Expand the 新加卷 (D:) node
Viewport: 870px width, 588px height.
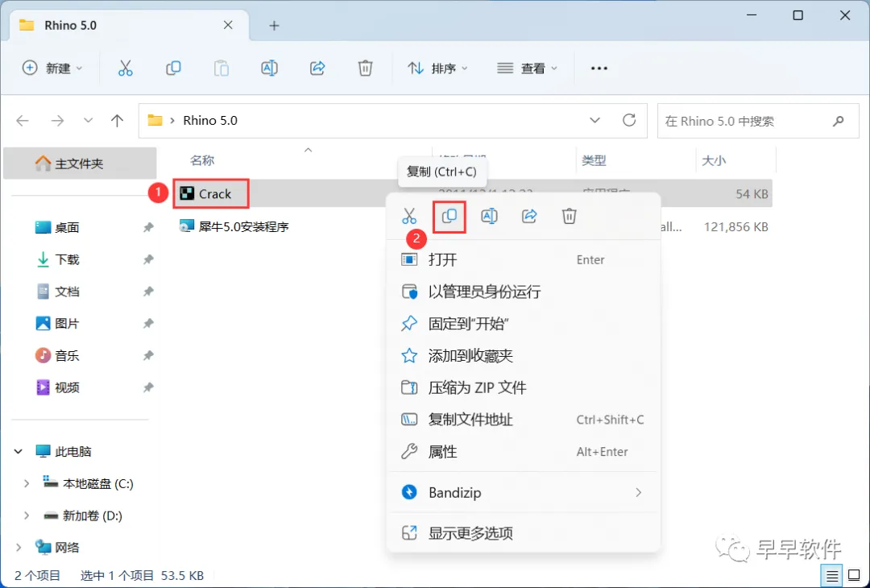26,516
